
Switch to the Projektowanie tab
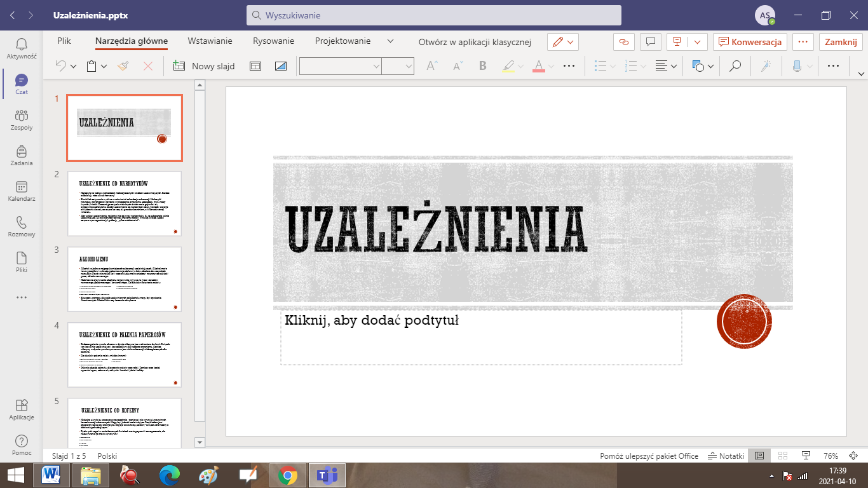tap(342, 41)
